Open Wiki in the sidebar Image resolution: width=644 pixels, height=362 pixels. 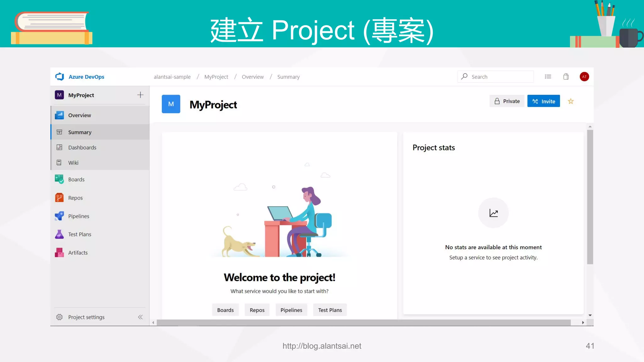pyautogui.click(x=100, y=162)
